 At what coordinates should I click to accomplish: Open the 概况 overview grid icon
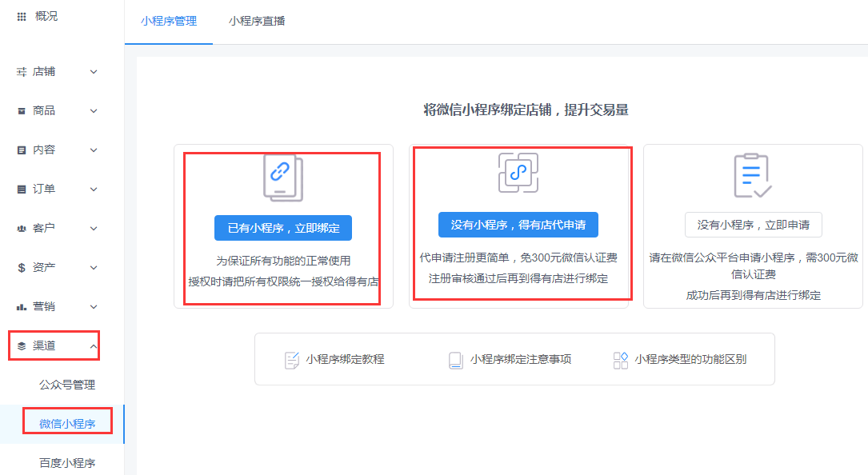coord(22,17)
